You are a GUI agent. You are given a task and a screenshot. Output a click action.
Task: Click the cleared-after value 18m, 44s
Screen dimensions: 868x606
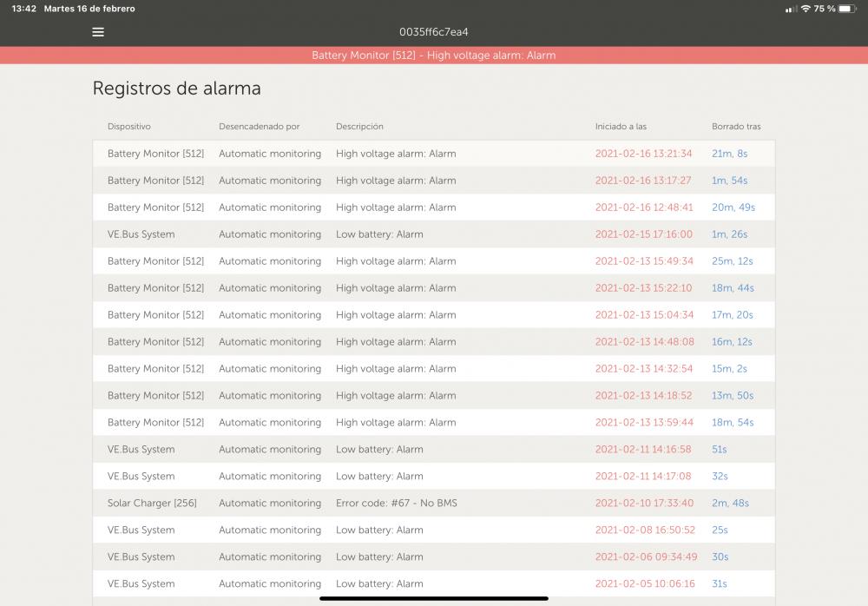point(733,288)
